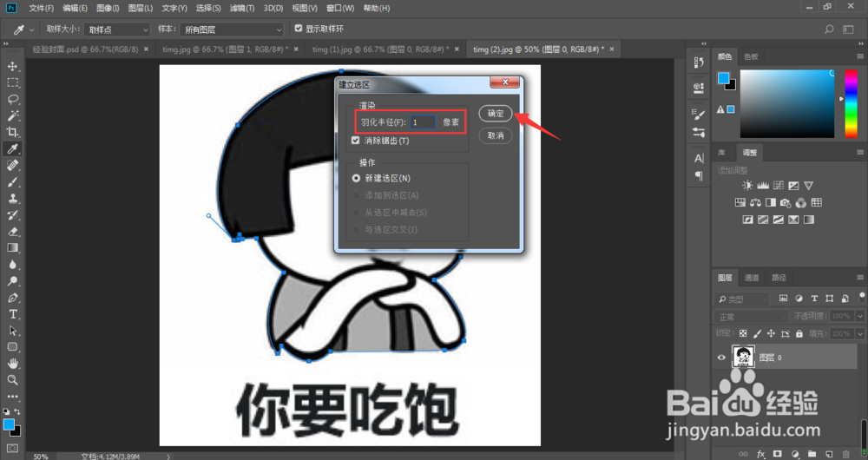The width and height of the screenshot is (868, 460).
Task: Open the 取样大小 dropdown
Action: (x=117, y=30)
